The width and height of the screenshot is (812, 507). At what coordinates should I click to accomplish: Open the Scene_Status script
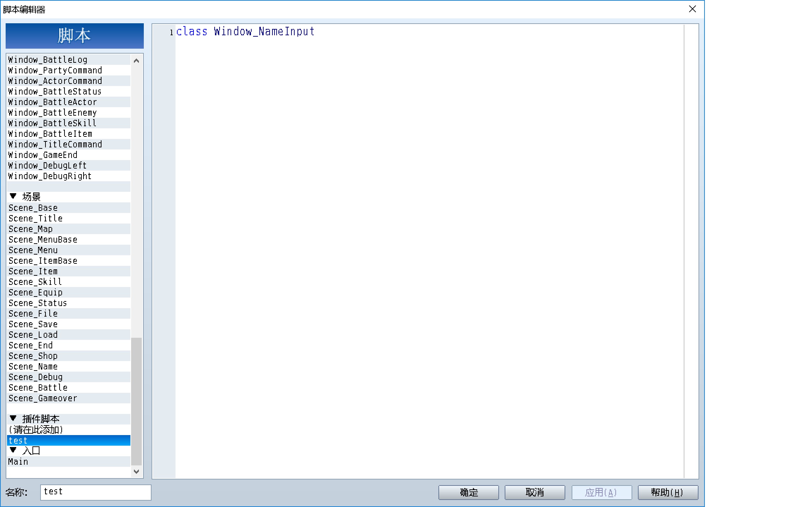pyautogui.click(x=69, y=303)
